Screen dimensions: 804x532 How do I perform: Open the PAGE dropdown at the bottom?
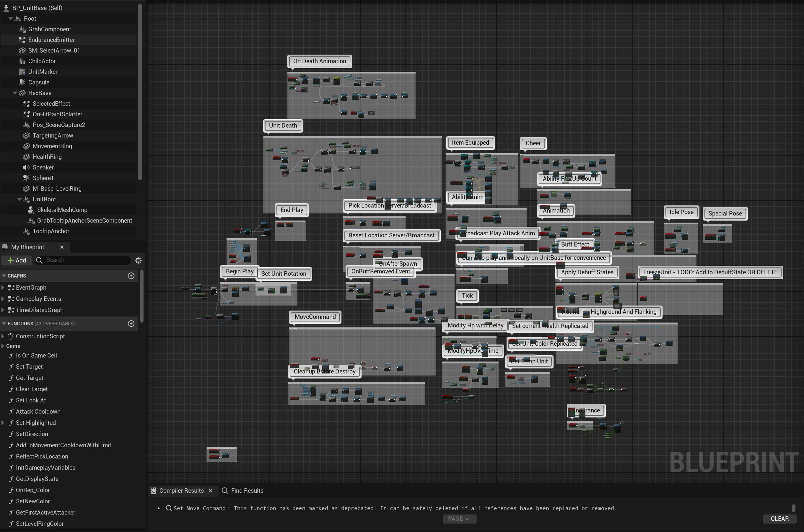[x=460, y=518]
